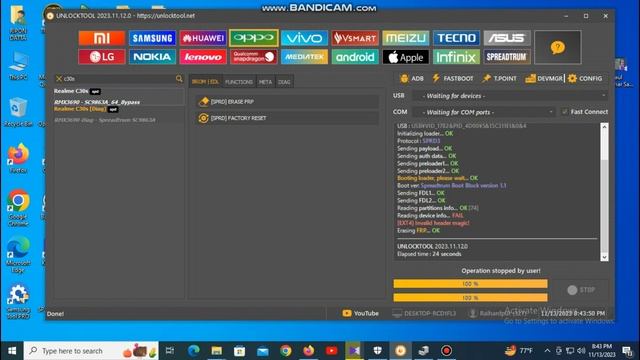Open the DEVMGR device manager
Screen dimensions: 640x360
coord(544,78)
